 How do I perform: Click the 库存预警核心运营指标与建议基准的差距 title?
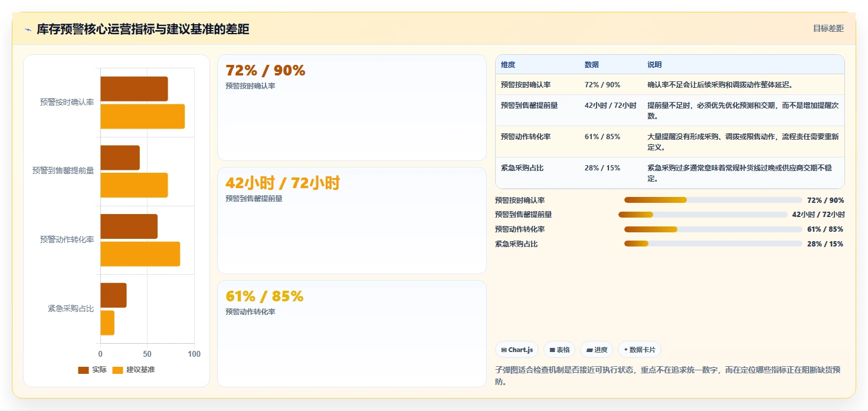[x=143, y=29]
